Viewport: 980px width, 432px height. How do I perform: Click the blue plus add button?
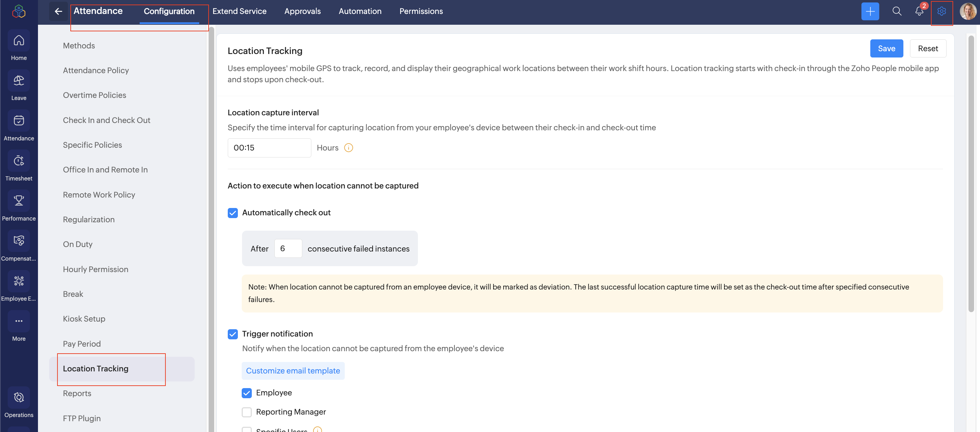point(870,11)
